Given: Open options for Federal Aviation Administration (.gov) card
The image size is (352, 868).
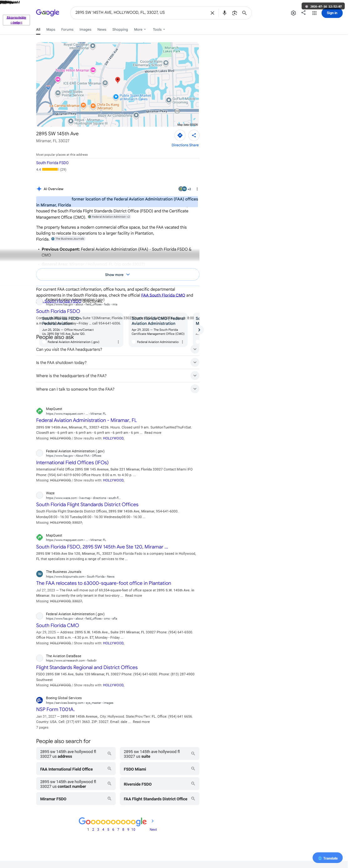Looking at the screenshot, I should [118, 342].
